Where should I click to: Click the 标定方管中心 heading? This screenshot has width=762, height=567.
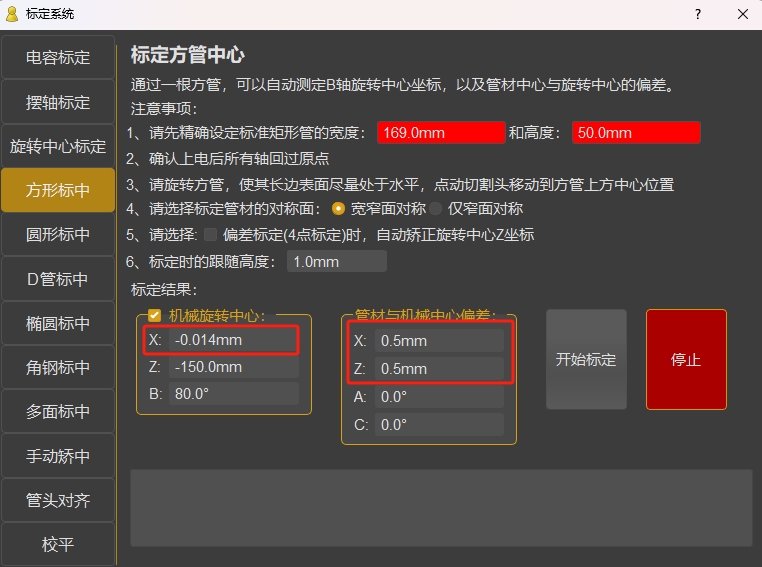tap(188, 54)
